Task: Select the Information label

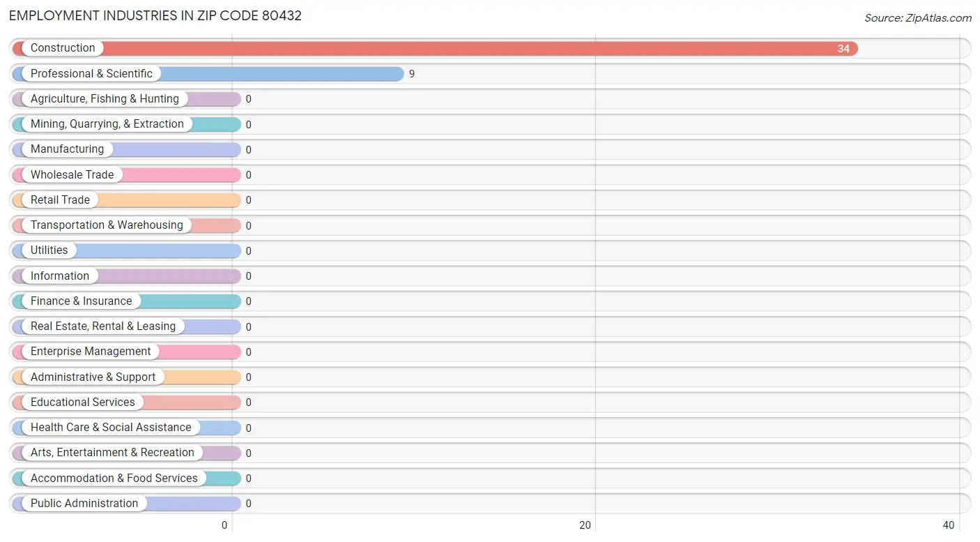Action: pos(60,276)
